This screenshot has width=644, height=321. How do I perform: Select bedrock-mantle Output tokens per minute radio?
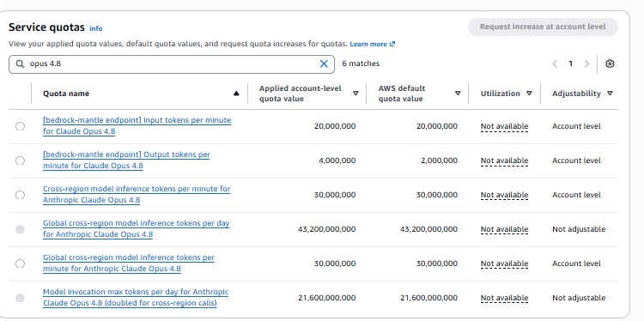(x=20, y=160)
